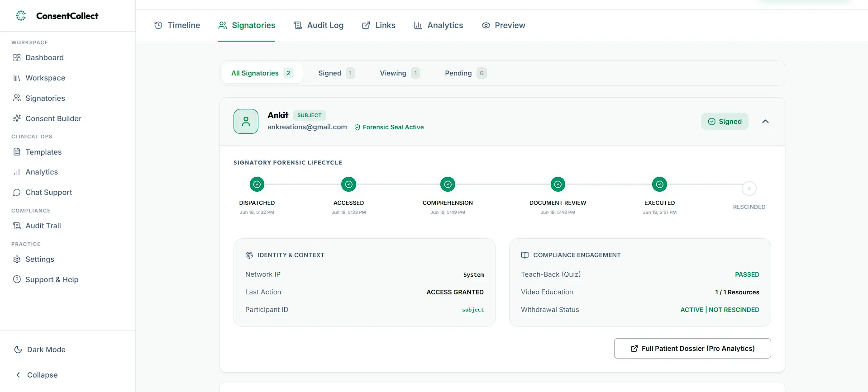Open the Analytics top tab
Viewport: 868px width, 392px height.
[x=439, y=25]
